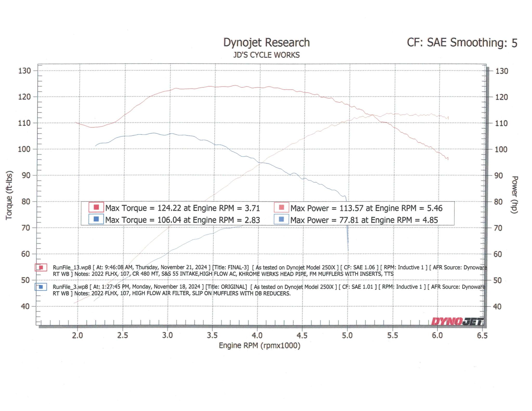This screenshot has height=411, width=532.
Task: Click the Dynojet logo in chart corner
Action: click(x=457, y=321)
